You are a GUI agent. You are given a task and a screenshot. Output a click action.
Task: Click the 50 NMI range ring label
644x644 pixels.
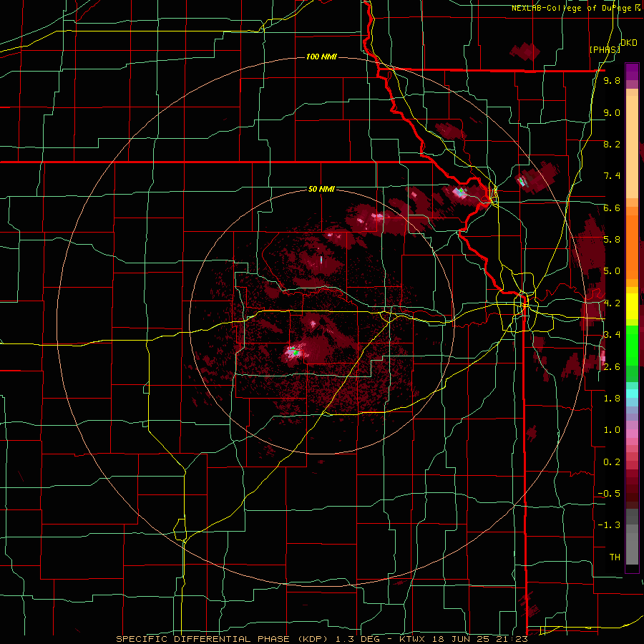[x=321, y=189]
